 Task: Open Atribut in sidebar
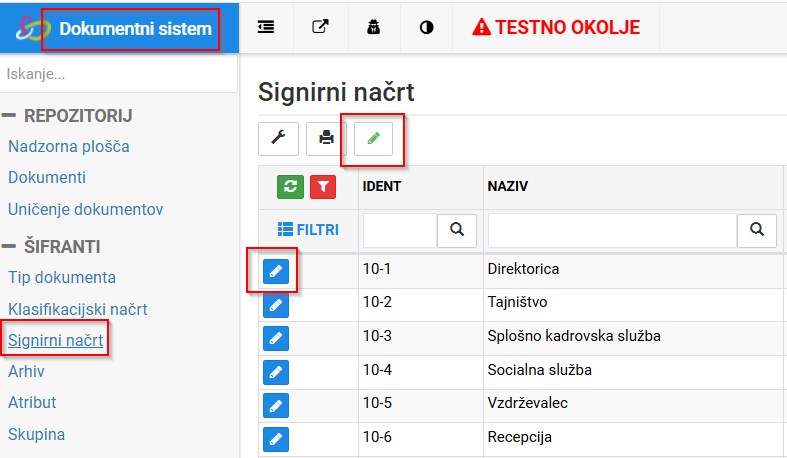(32, 403)
